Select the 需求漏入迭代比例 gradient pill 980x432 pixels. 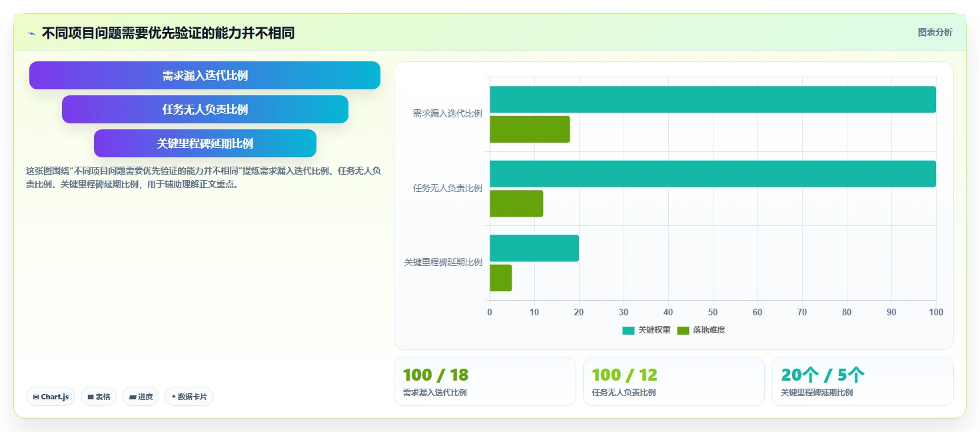pyautogui.click(x=205, y=75)
